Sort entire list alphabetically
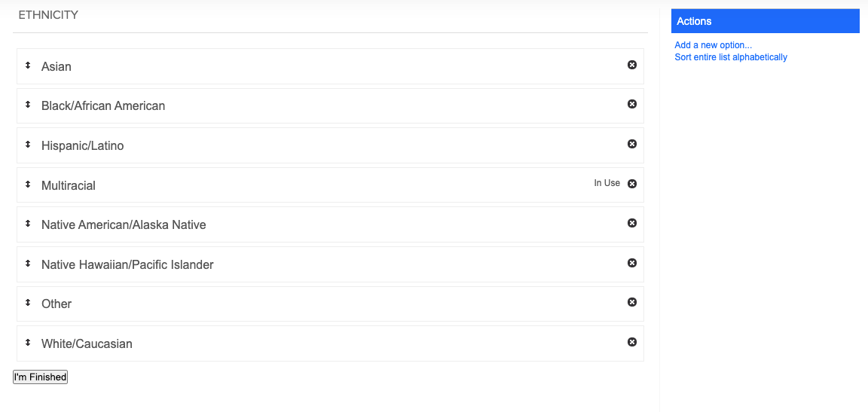 [731, 57]
